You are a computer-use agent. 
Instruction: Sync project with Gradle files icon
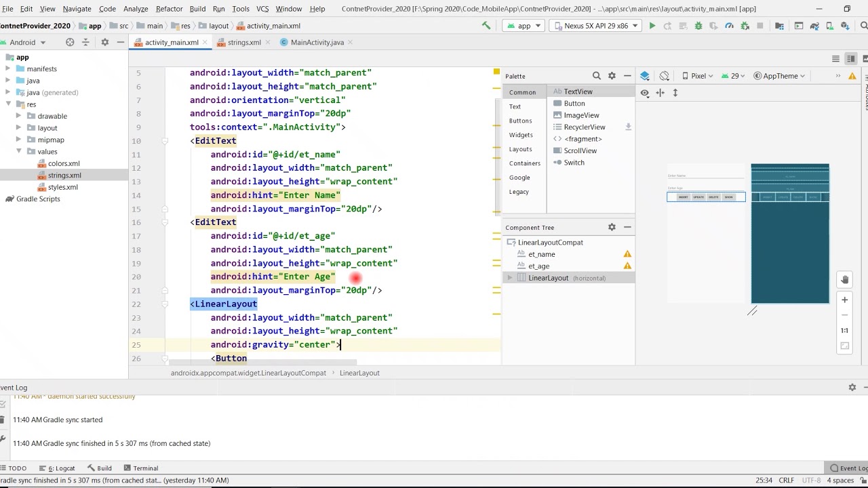814,26
